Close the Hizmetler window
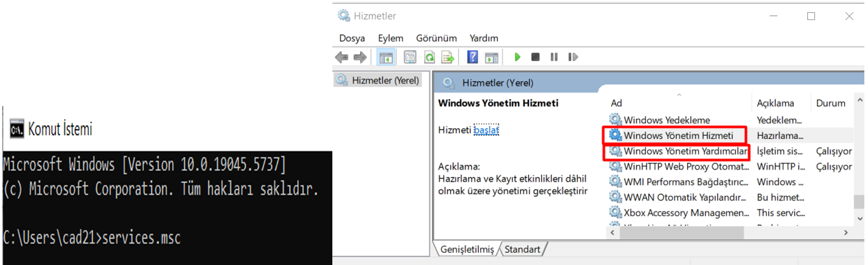868x265 pixels. [849, 16]
